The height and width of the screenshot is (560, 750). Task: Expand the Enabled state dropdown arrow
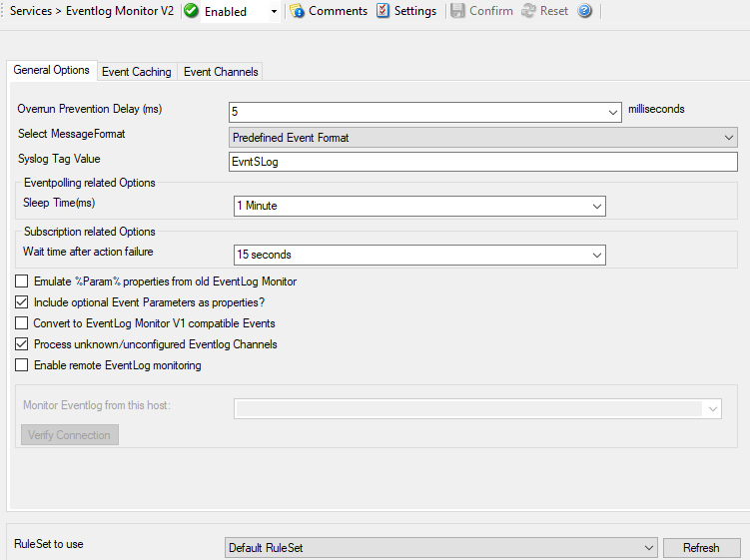[x=274, y=12]
